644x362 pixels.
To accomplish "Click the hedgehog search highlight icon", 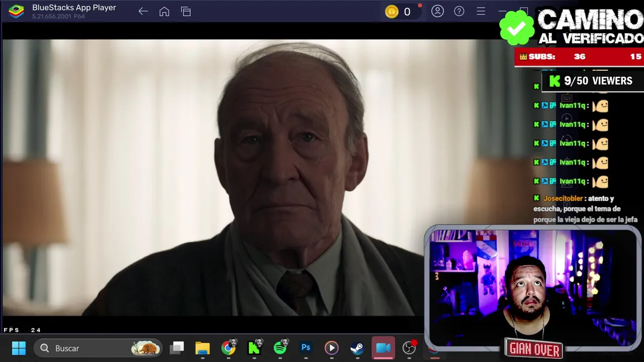I will click(145, 348).
